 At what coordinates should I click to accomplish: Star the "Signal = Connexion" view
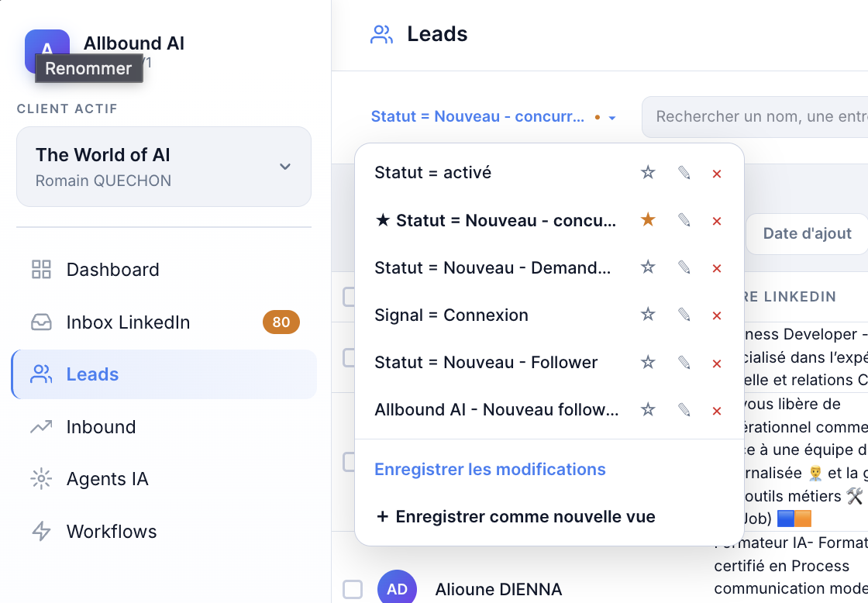coord(648,315)
